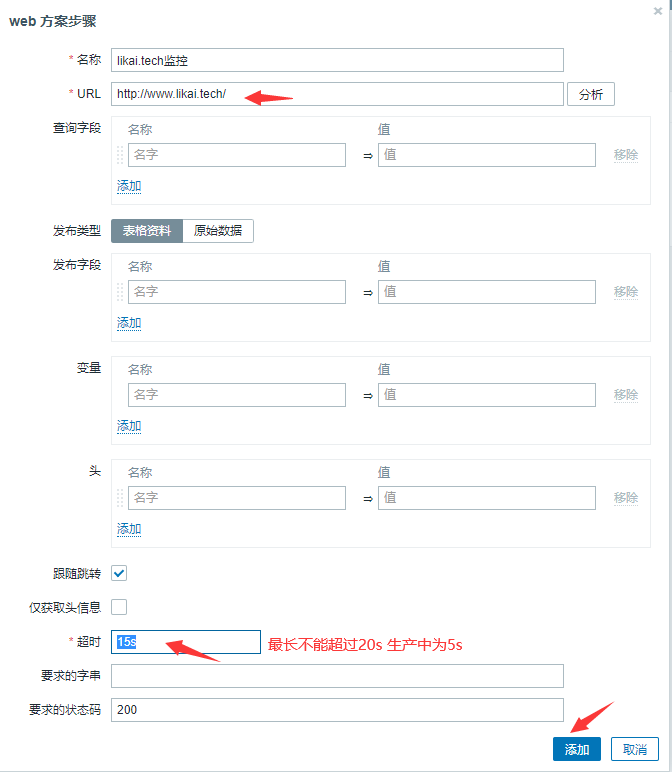Add a new header

click(x=129, y=529)
